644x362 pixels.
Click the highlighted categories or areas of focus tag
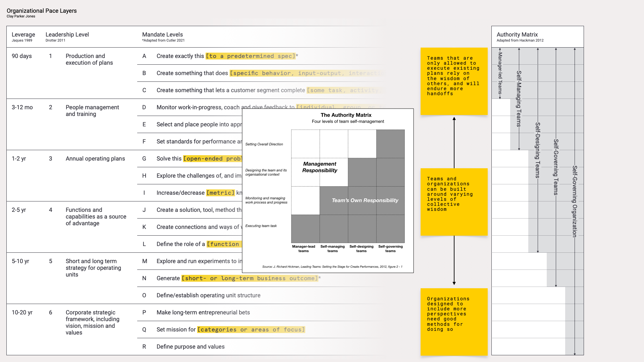coord(251,329)
